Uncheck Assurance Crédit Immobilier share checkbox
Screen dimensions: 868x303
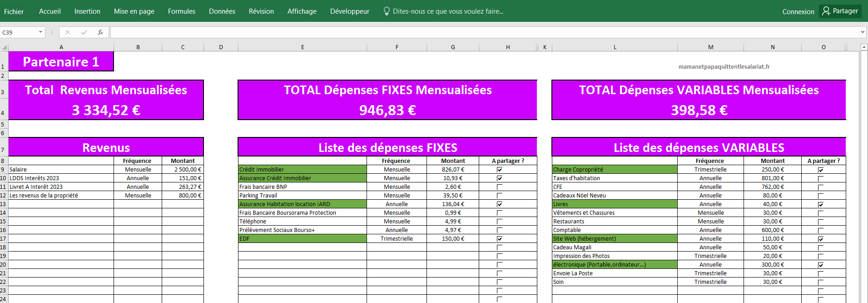(500, 178)
